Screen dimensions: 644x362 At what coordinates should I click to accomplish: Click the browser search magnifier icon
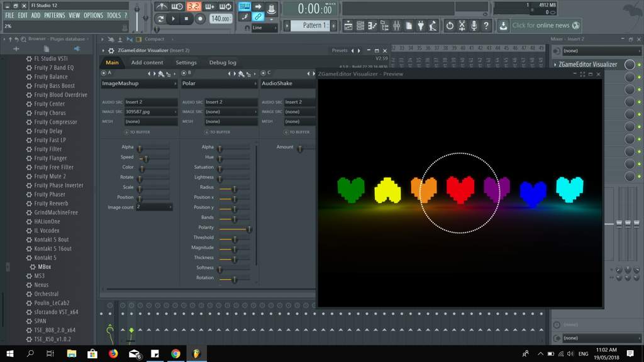click(23, 39)
